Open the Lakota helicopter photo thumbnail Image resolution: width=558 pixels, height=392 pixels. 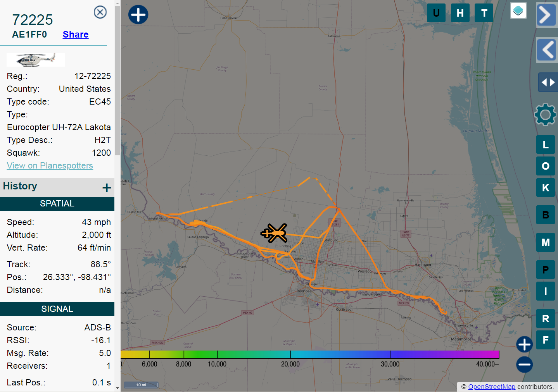tap(36, 59)
